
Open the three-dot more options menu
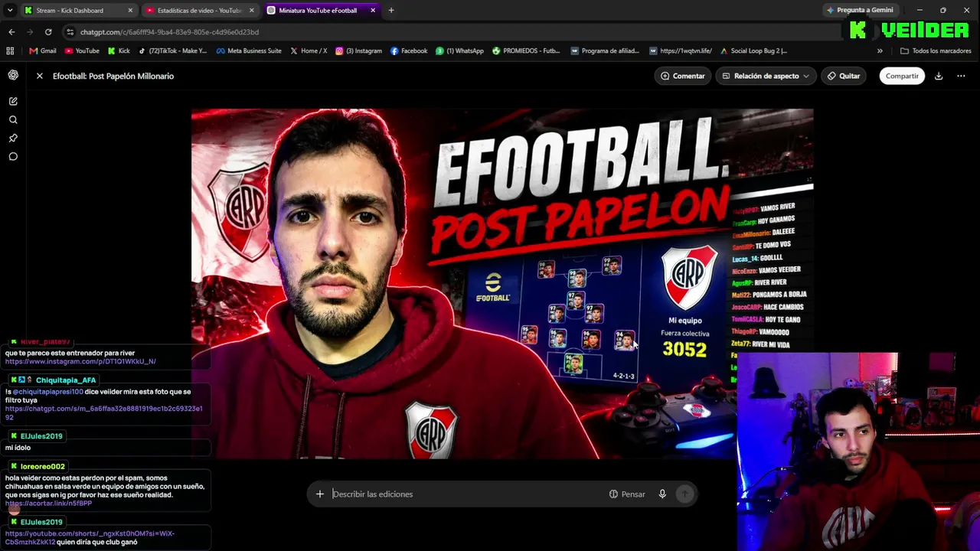point(961,76)
